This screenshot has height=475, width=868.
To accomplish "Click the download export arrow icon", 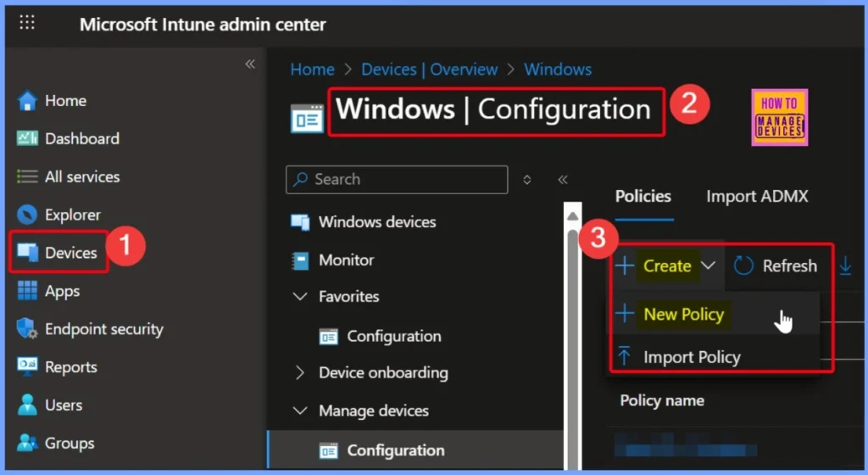I will pyautogui.click(x=845, y=265).
